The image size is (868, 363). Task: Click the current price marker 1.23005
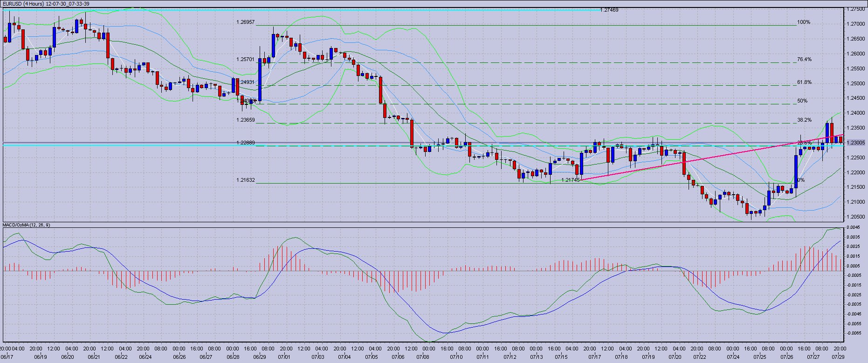pos(856,143)
